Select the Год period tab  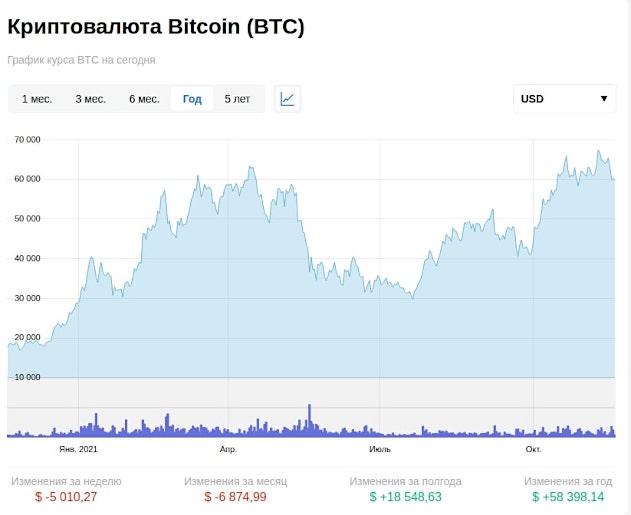[x=192, y=99]
